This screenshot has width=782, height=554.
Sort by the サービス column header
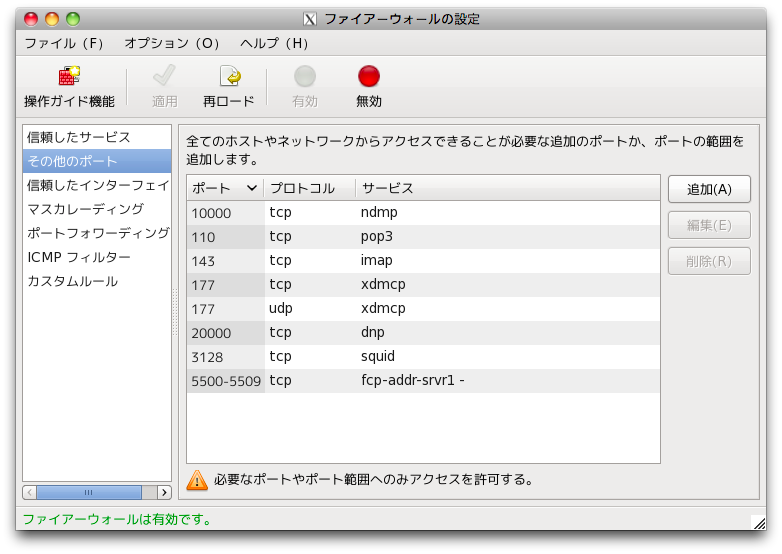pyautogui.click(x=506, y=188)
